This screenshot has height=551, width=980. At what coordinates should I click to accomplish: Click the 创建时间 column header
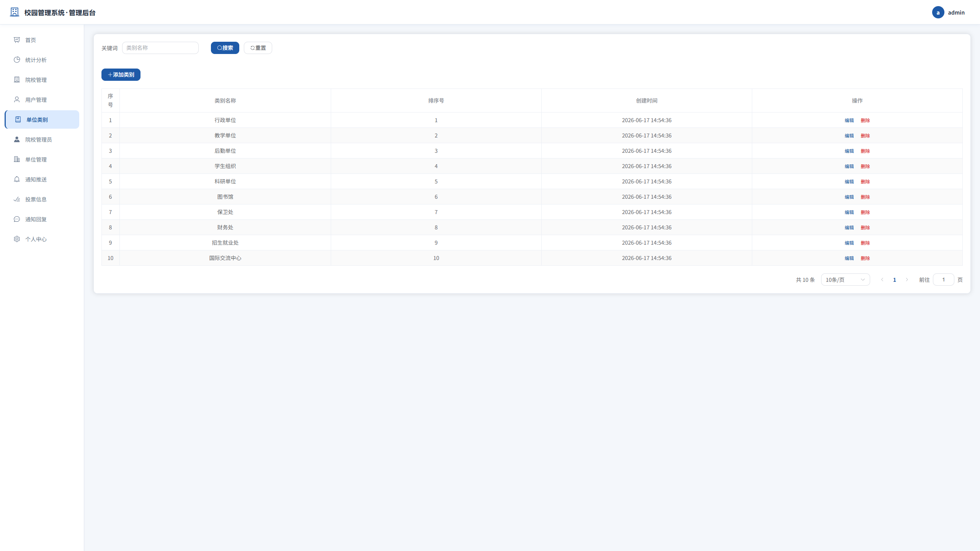coord(647,100)
